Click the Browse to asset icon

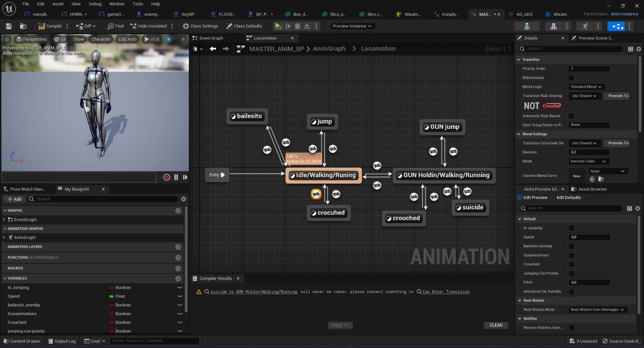click(x=23, y=26)
